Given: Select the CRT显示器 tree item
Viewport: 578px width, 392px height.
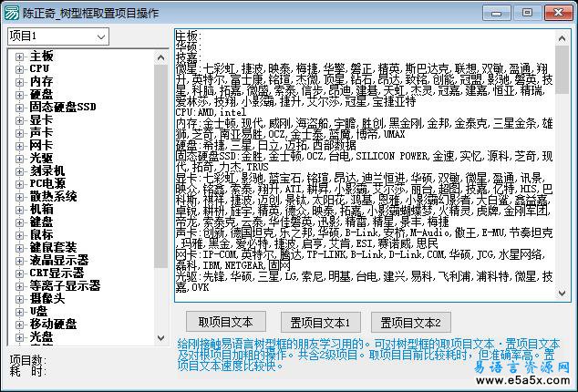Looking at the screenshot, I should click(x=57, y=273).
